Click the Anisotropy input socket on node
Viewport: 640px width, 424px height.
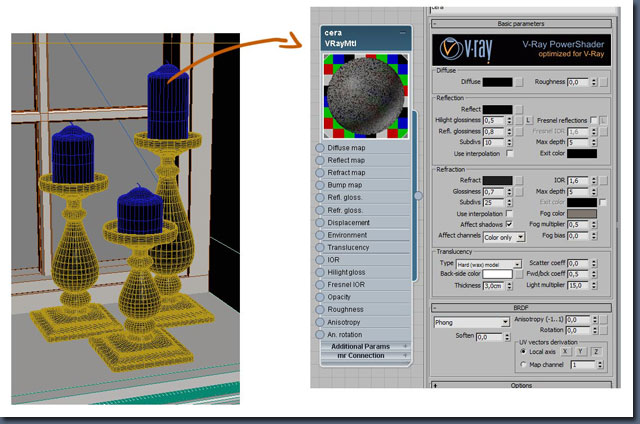[320, 322]
